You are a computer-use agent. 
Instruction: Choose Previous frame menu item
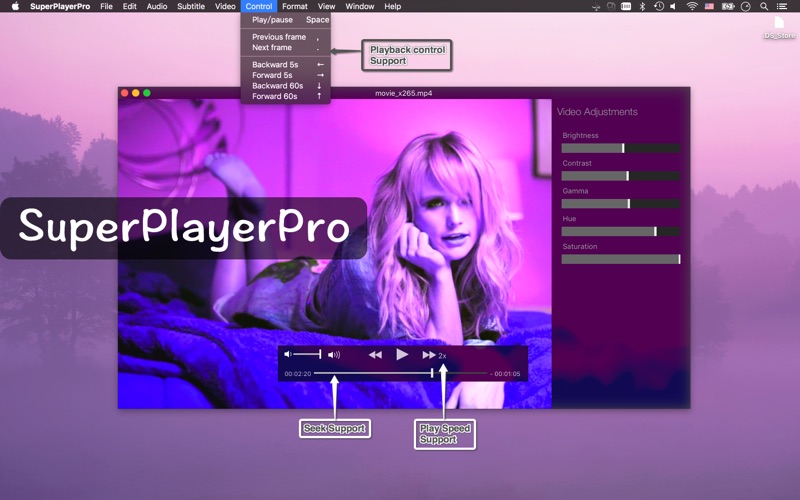coord(286,37)
